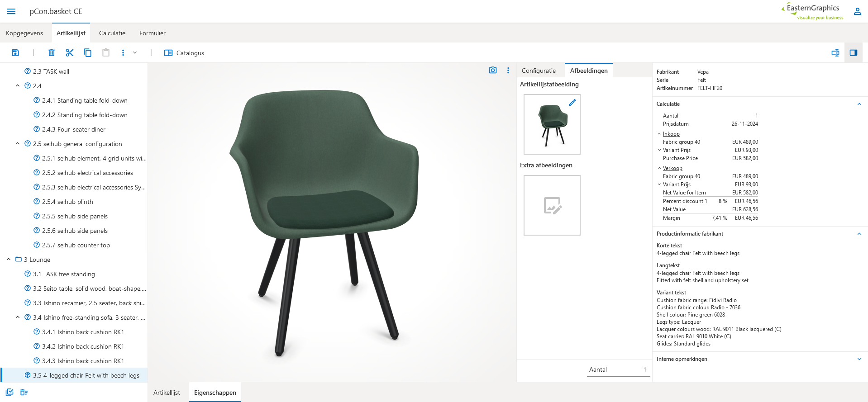Select 2.4.3 Four-seater diner
The width and height of the screenshot is (868, 402).
(74, 129)
